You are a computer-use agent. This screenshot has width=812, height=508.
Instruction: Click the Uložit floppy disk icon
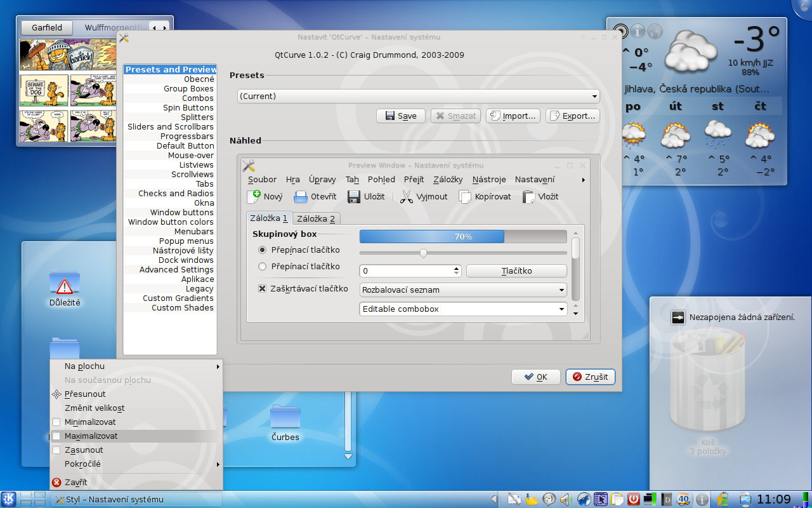[x=354, y=197]
